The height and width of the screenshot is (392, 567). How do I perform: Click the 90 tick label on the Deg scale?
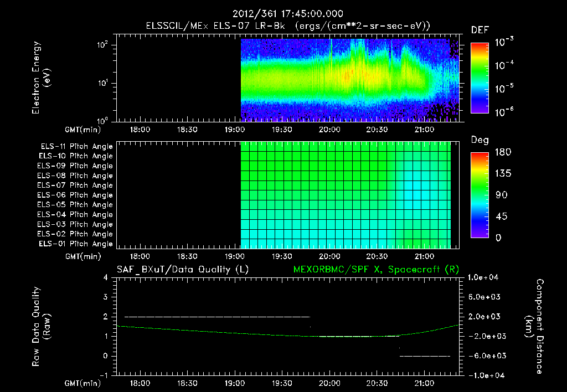coord(502,195)
